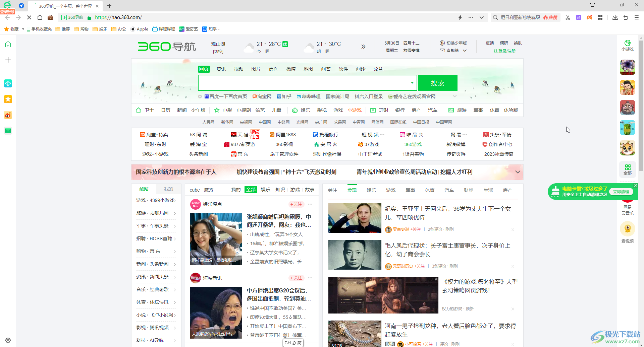Open 人民网 news link

point(208,122)
